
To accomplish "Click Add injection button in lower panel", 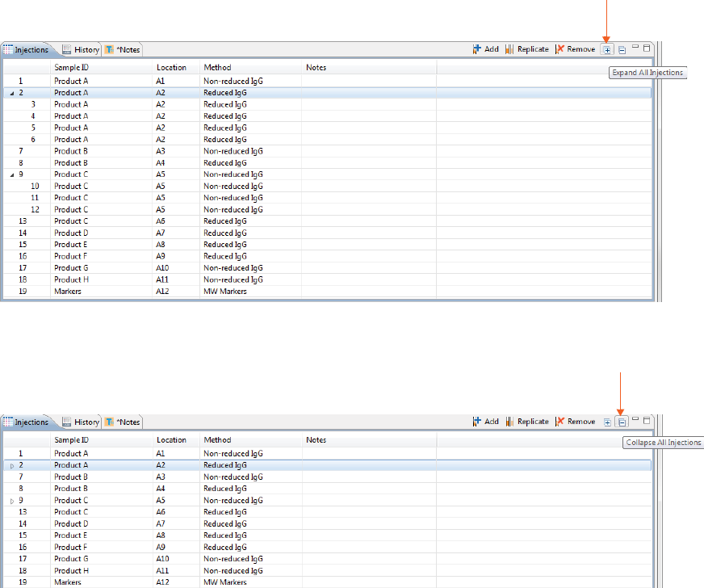I will point(486,422).
